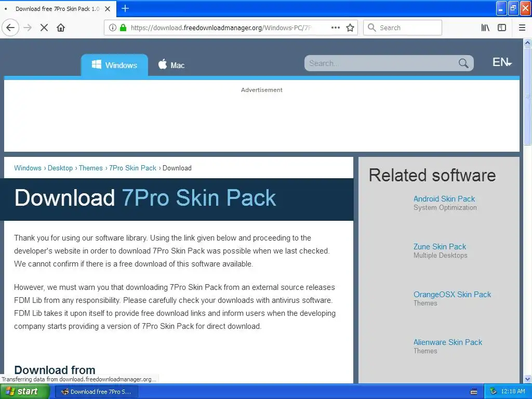Click the taskbar keyboard tray icon
Viewport: 532px width, 399px height.
474,392
